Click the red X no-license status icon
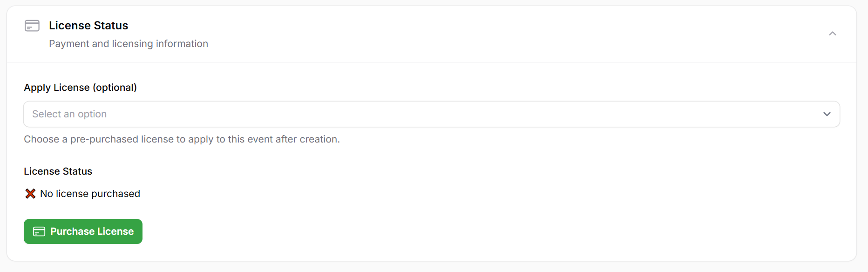 pos(30,194)
